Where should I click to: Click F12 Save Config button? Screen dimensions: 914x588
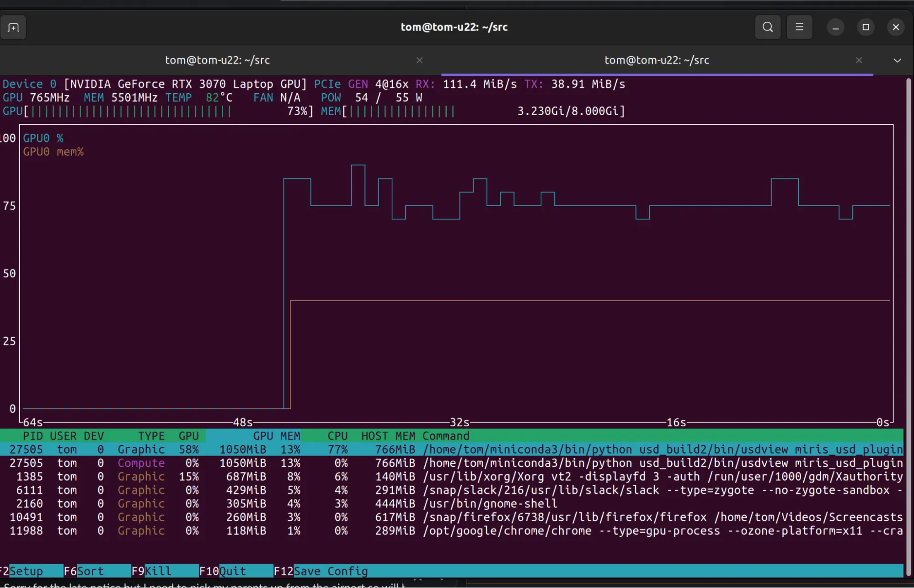click(330, 571)
